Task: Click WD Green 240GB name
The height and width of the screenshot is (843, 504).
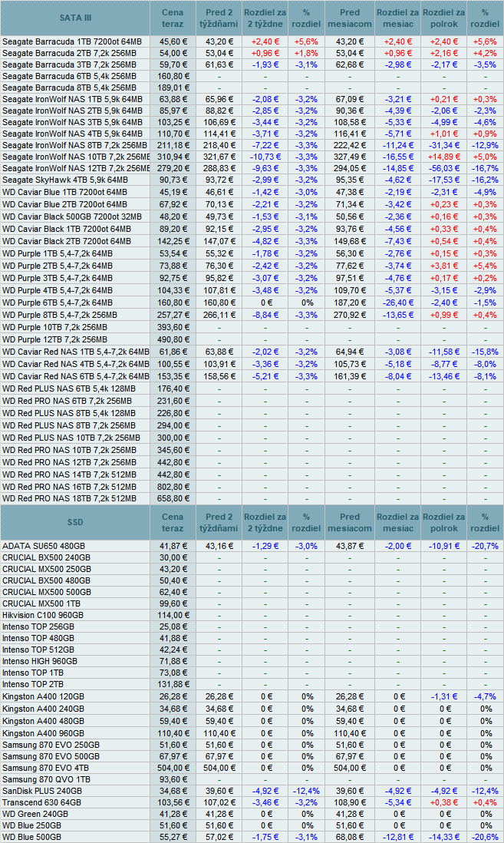Action: [x=35, y=815]
